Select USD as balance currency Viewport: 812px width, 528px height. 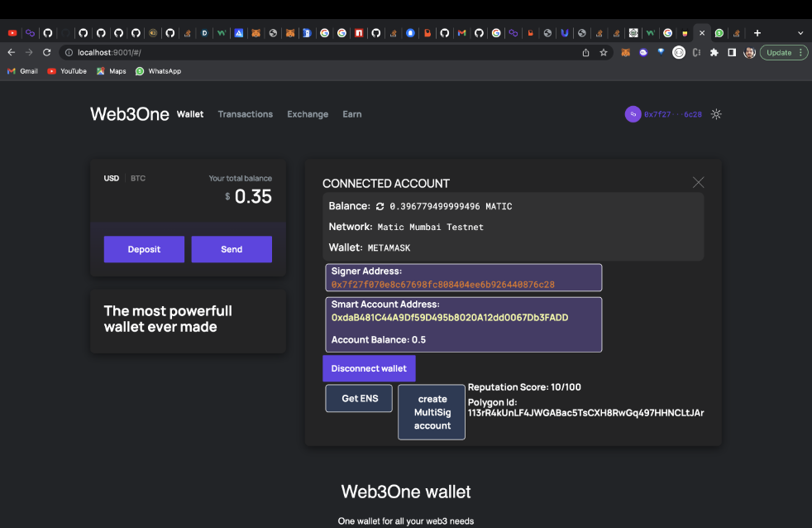click(x=112, y=178)
